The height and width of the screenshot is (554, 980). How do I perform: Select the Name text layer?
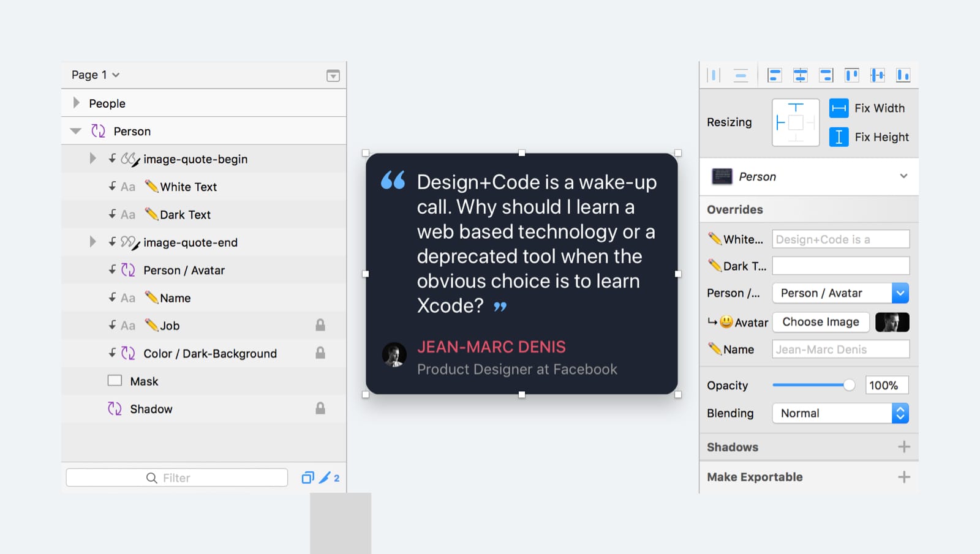click(203, 298)
